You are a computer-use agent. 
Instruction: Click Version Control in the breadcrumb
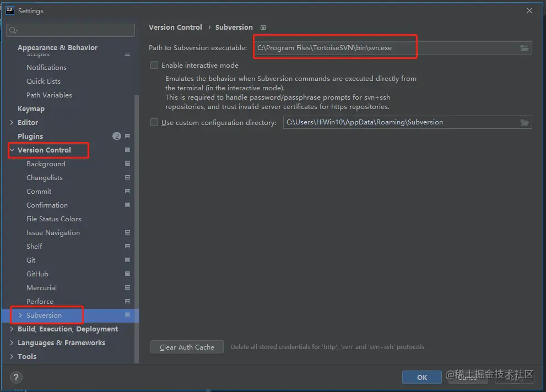coord(176,27)
